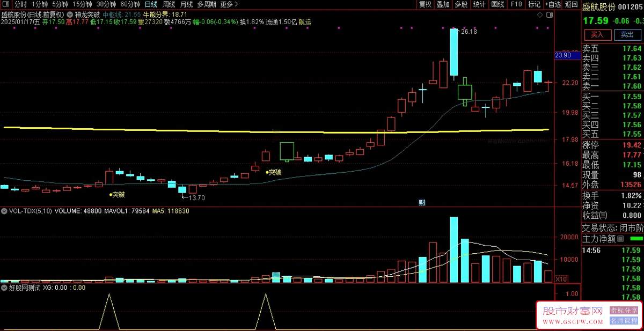Click the 盛航股份(日线.前复权) chart title
The image size is (644, 331).
click(33, 14)
